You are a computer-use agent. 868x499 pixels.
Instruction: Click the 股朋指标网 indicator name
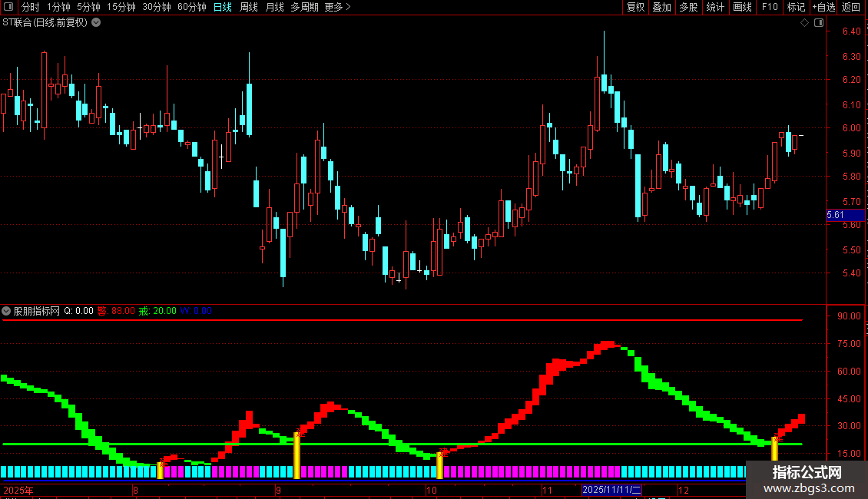point(37,311)
